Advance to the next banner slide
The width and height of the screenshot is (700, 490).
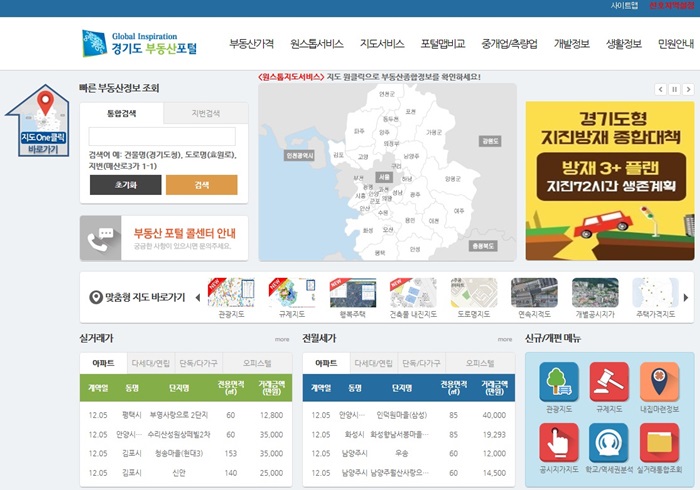click(688, 89)
